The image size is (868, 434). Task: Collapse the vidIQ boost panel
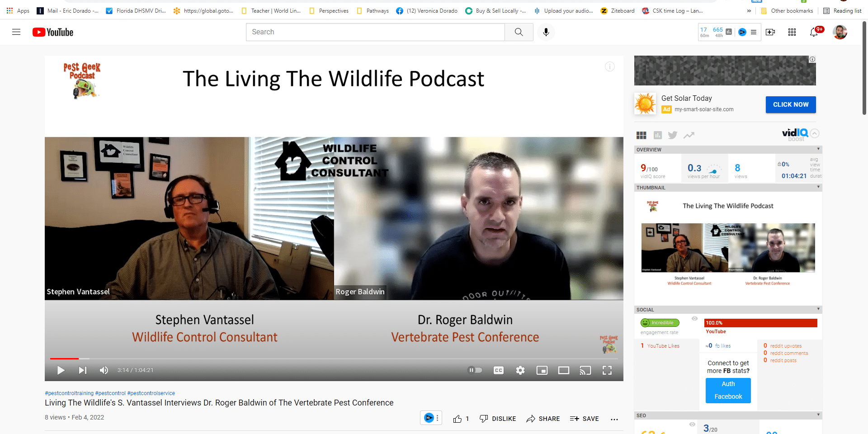815,133
